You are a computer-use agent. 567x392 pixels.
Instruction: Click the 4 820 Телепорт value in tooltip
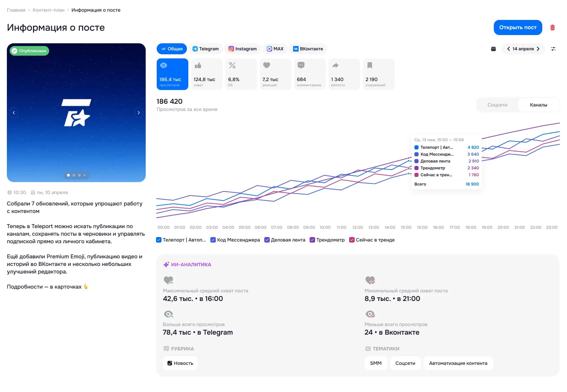(x=473, y=147)
